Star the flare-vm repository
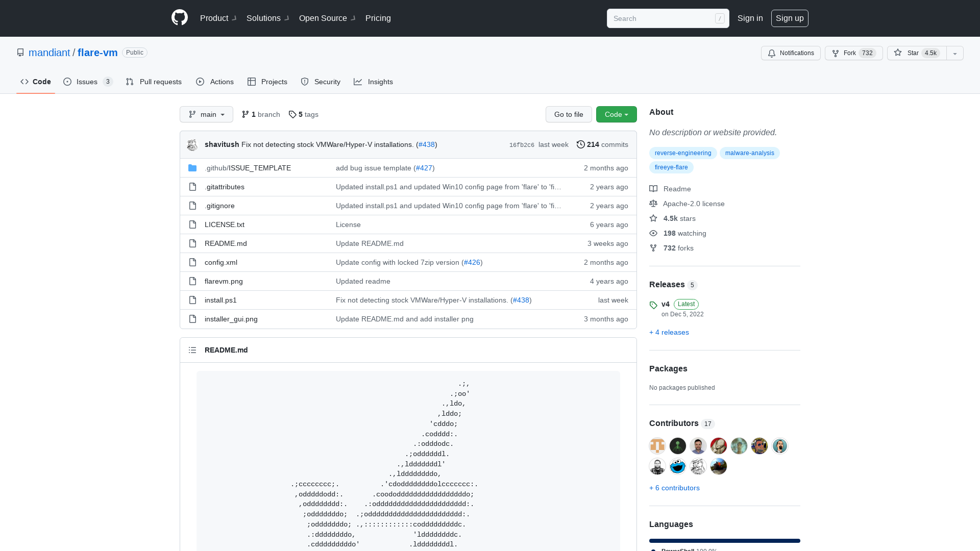 point(917,53)
